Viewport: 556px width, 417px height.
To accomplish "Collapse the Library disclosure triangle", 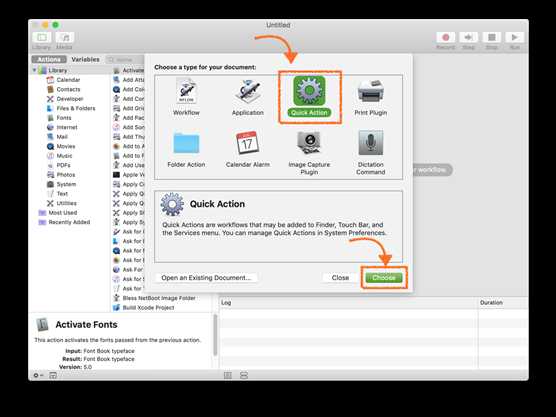I will coord(35,70).
